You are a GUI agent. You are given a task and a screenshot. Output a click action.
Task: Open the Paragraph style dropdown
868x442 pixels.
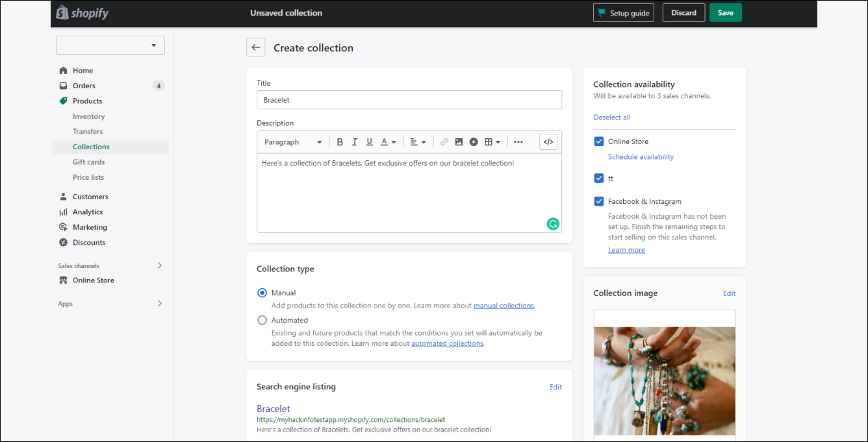point(293,142)
